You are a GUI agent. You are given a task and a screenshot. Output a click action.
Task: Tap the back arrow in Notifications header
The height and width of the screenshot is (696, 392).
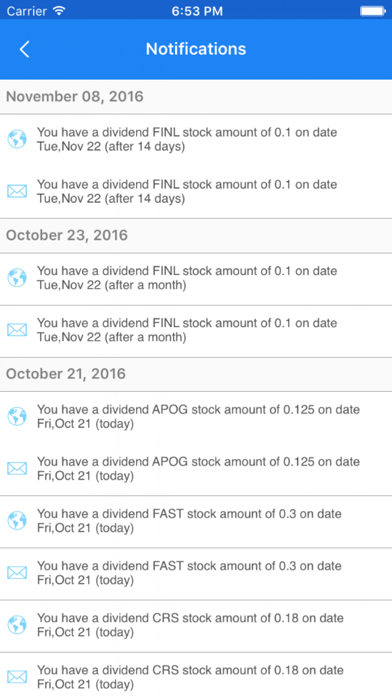tap(24, 49)
